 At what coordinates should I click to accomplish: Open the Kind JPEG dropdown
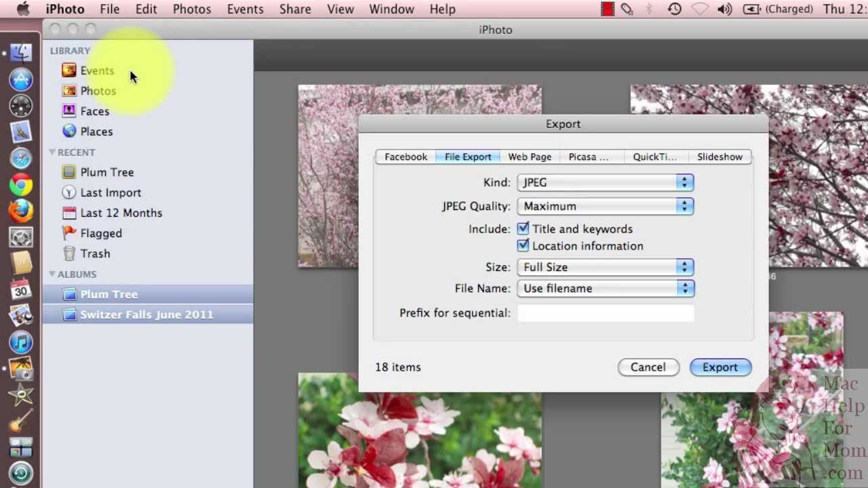pos(606,182)
